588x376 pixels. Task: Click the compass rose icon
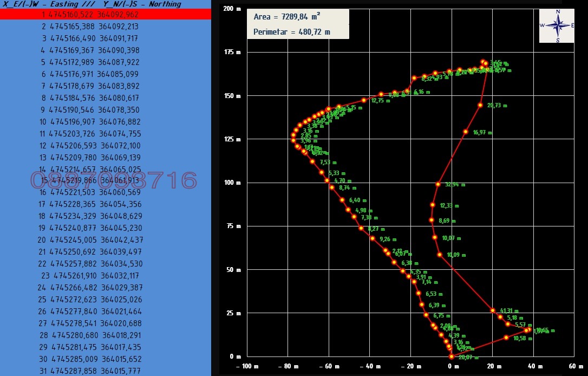tap(557, 26)
